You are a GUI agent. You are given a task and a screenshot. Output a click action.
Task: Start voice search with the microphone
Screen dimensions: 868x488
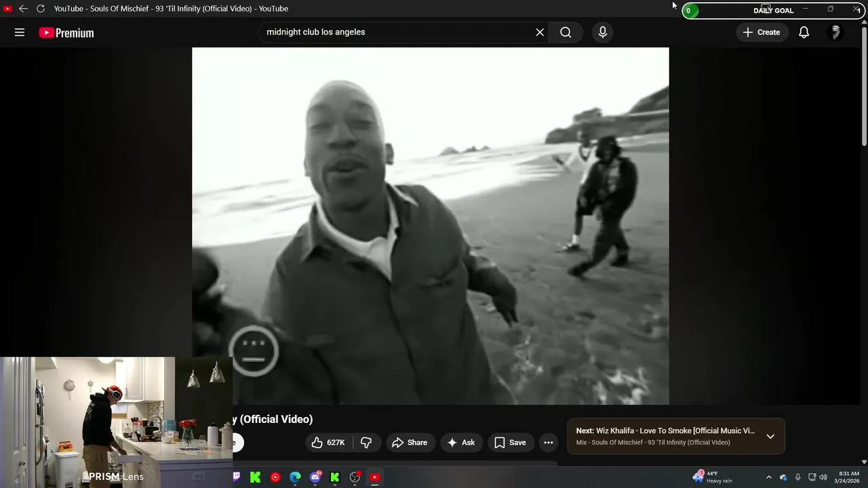point(602,33)
